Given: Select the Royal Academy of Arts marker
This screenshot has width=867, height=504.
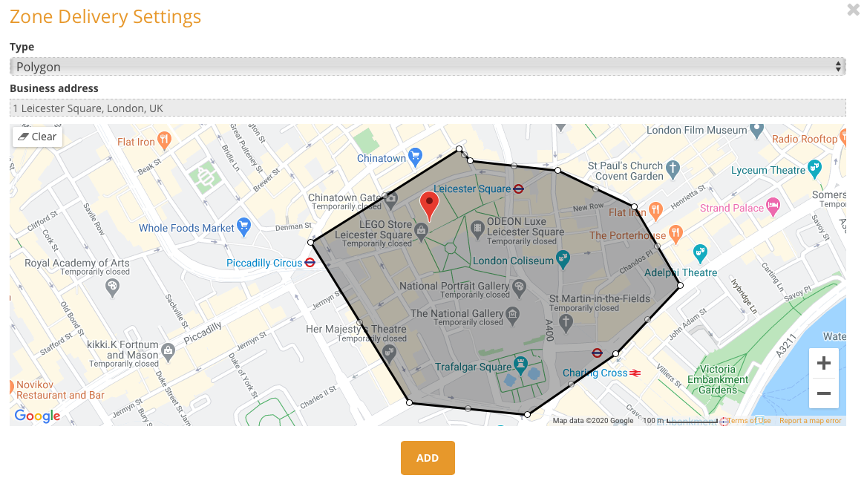Looking at the screenshot, I should [x=112, y=287].
